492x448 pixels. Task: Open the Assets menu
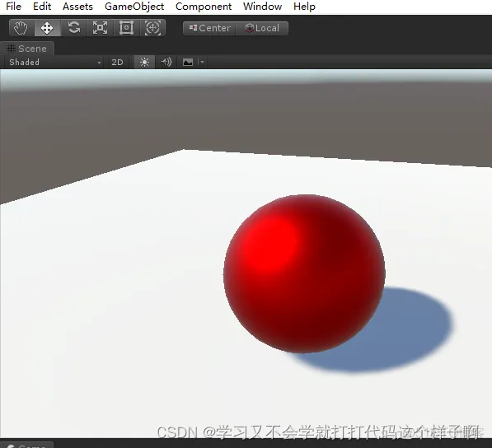(x=77, y=7)
